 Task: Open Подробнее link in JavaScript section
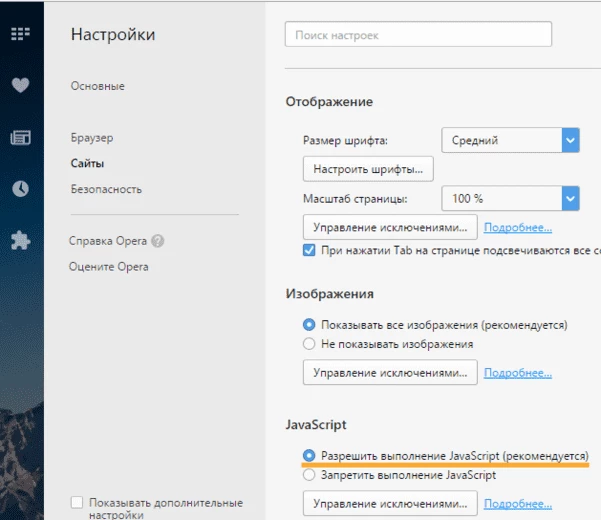(517, 504)
